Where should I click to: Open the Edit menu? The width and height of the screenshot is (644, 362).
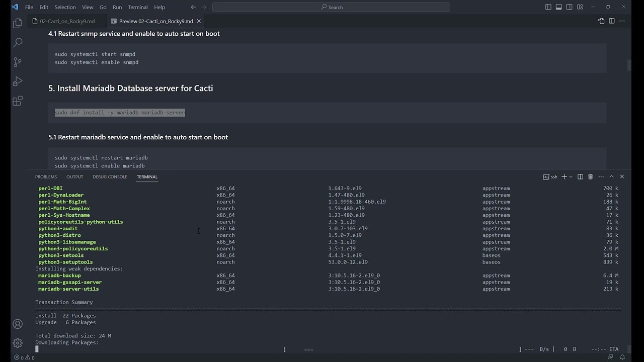click(44, 7)
